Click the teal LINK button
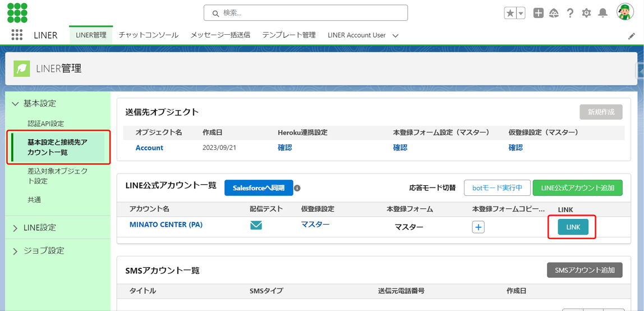Viewport: 644px width, 311px height. (x=573, y=227)
